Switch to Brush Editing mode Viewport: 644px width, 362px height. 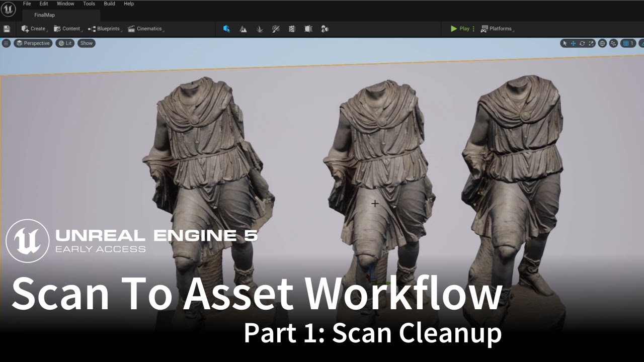click(308, 29)
